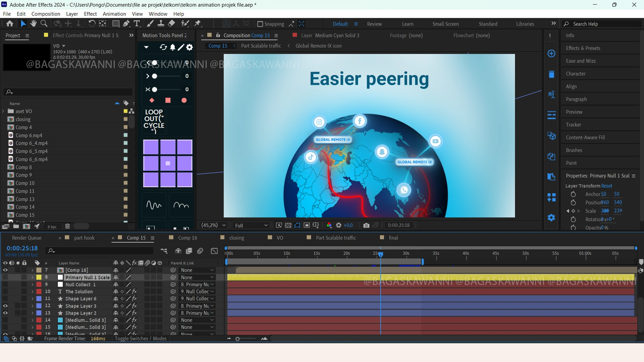Switch to the Comp 16 timeline tab
The width and height of the screenshot is (644, 362).
tap(187, 238)
